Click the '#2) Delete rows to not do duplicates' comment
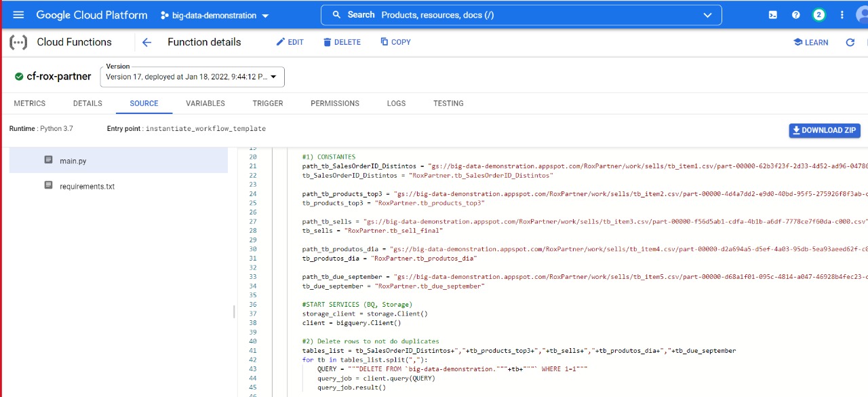This screenshot has height=397, width=868. [x=370, y=341]
